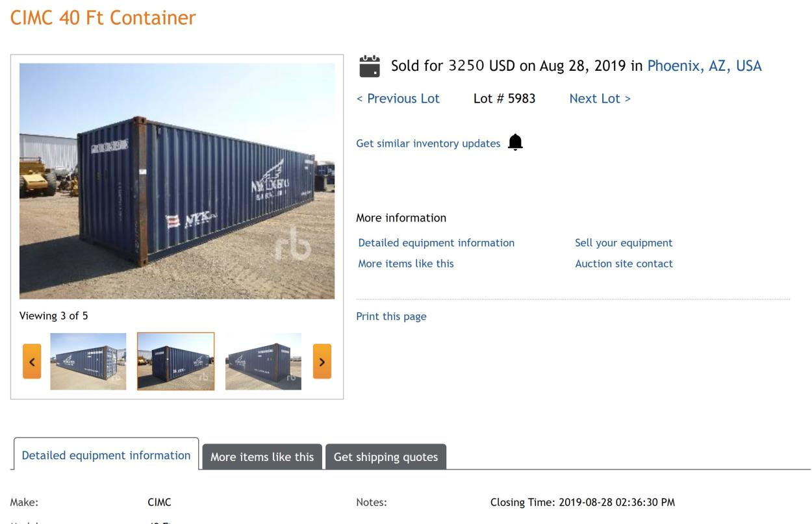Click the calendar icon beside Sold
Screen dimensions: 812x524
pos(370,66)
